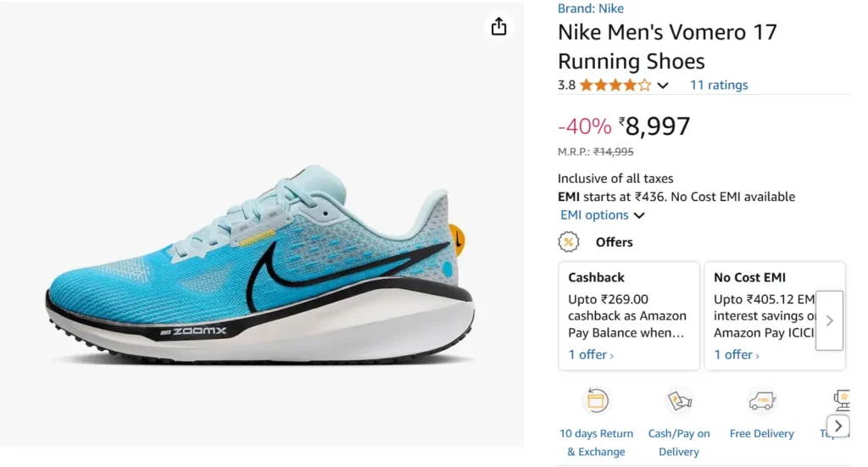868x467 pixels.
Task: Expand the rating breakdown chevron
Action: point(663,86)
